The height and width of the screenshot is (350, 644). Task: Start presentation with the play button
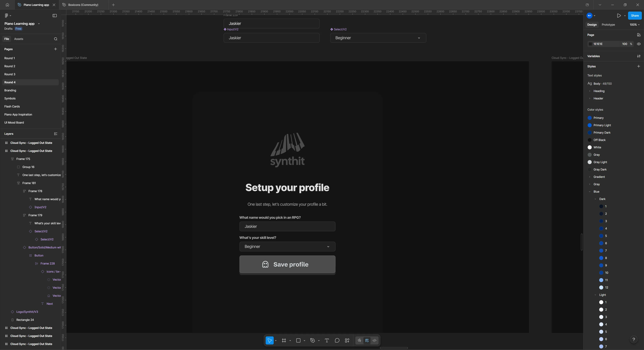619,15
